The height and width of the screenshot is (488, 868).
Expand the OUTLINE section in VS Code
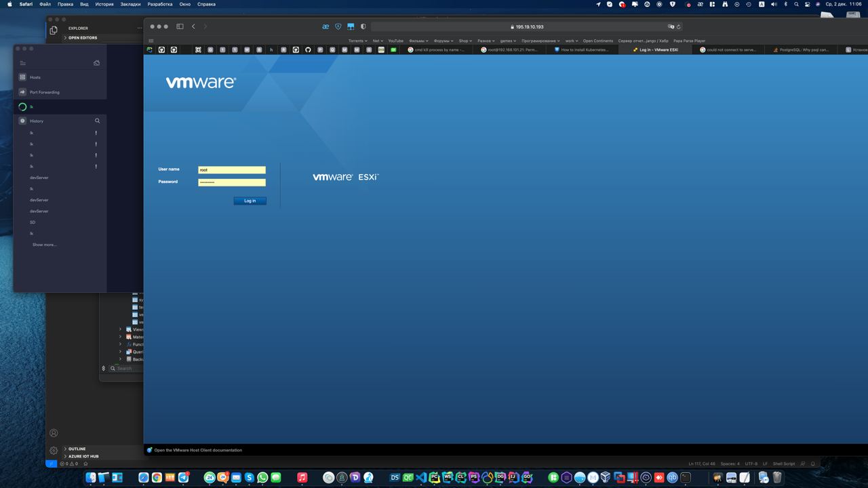pyautogui.click(x=76, y=449)
